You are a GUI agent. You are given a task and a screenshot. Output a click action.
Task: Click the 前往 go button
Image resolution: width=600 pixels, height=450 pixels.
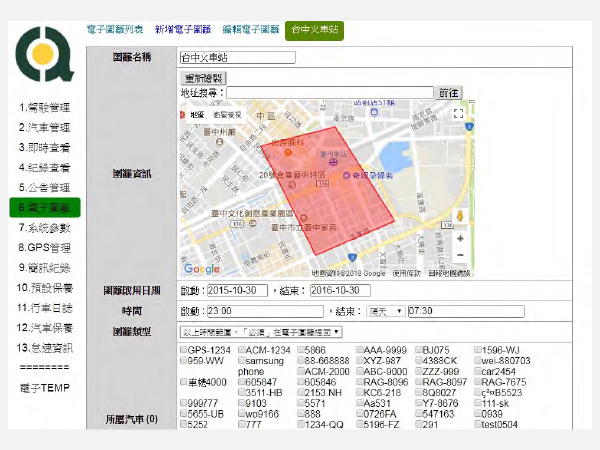(x=448, y=93)
